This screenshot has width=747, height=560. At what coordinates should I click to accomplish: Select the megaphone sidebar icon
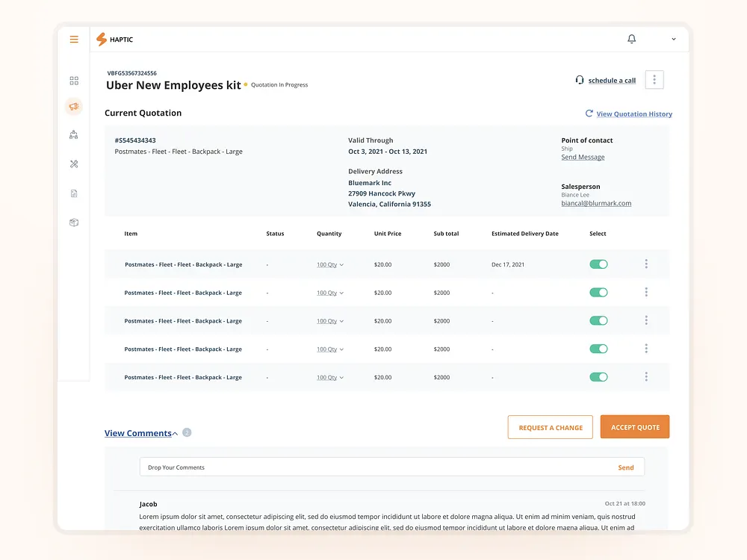tap(74, 107)
